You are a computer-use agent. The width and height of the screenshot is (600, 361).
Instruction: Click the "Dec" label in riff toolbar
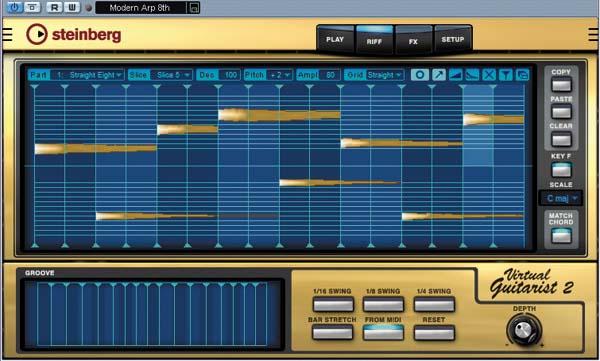(x=207, y=75)
